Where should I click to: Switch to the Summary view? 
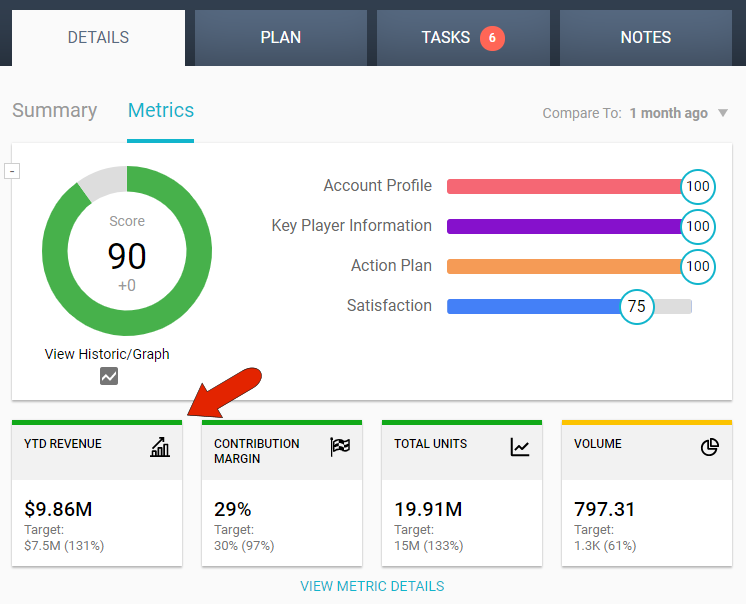click(54, 111)
